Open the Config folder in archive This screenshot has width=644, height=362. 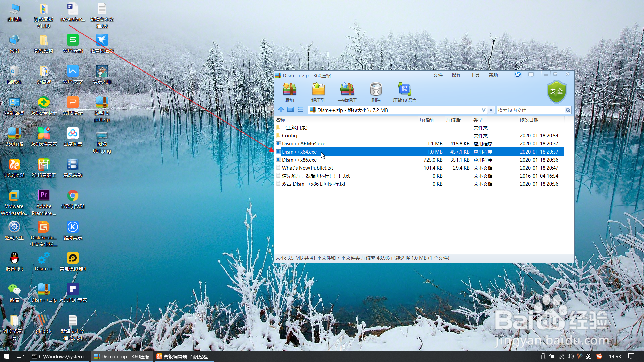(x=289, y=136)
